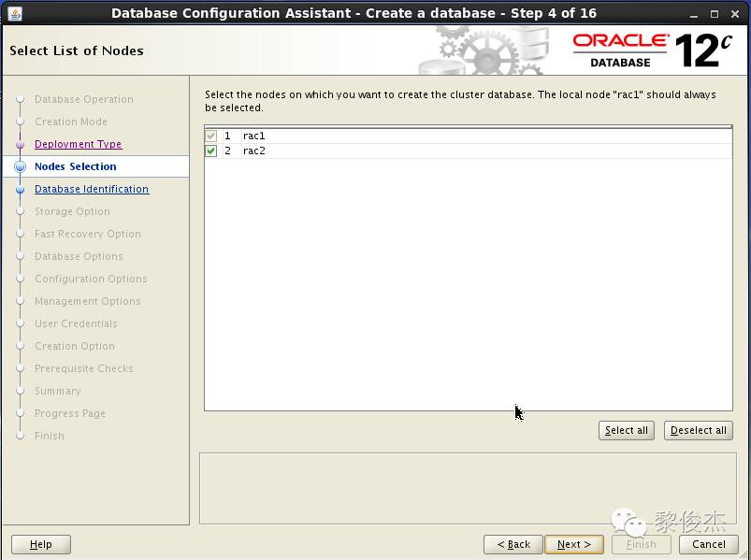Open the Database Identification step link
751x560 pixels.
click(x=92, y=189)
